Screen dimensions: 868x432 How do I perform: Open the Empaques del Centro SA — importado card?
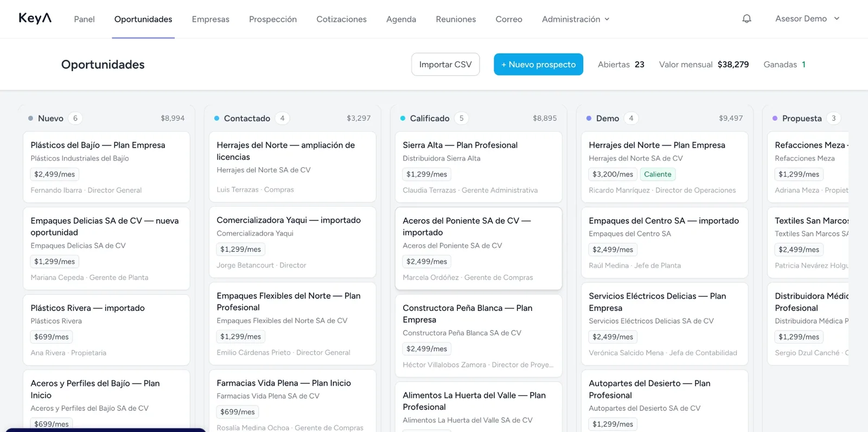coord(665,243)
